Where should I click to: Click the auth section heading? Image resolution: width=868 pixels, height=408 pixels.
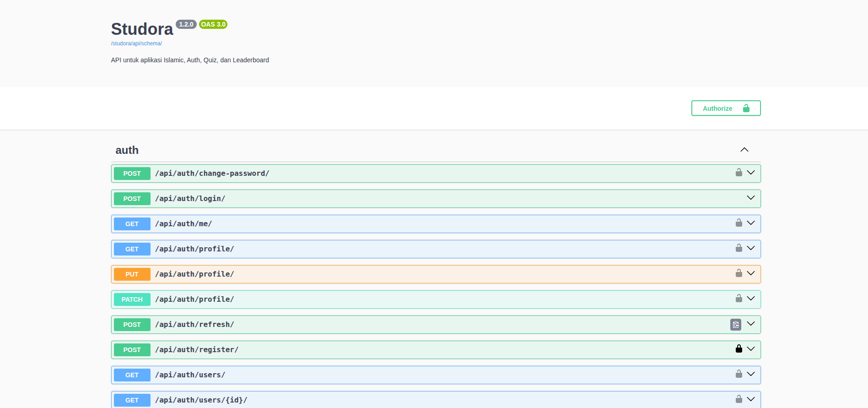[127, 150]
